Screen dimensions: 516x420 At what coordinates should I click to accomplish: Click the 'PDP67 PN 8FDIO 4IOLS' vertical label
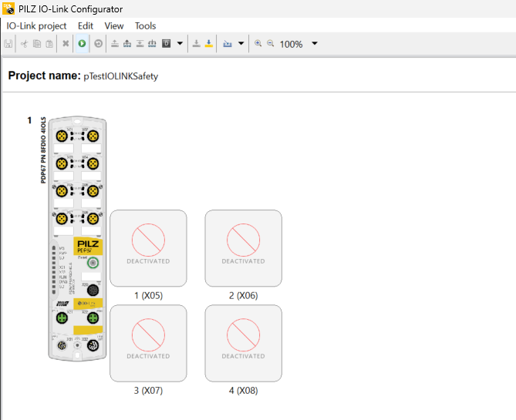(x=43, y=150)
